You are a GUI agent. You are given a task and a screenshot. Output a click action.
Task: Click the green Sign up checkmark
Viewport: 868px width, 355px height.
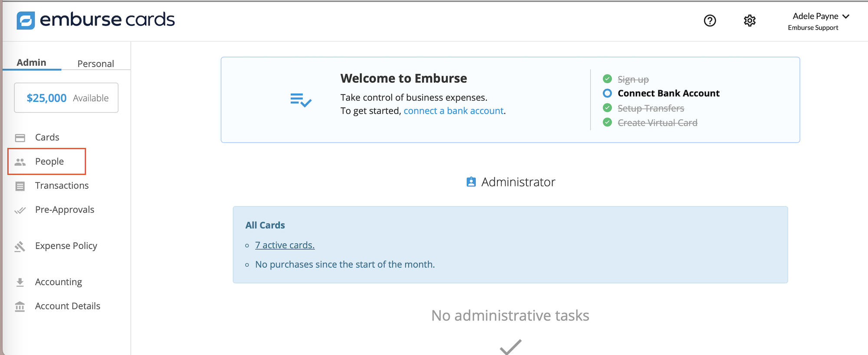[x=607, y=79]
